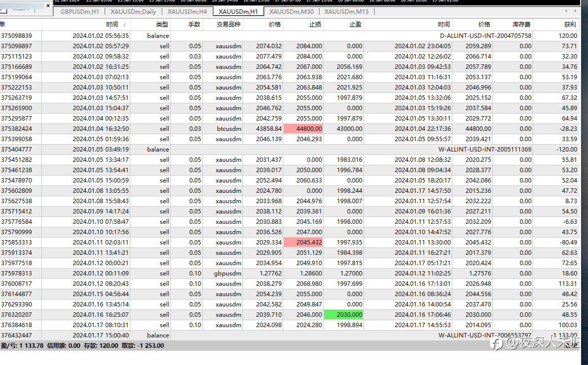Screen dimensions: 588x365
Task: Click the red 44800.00 stop-loss cell
Action: (303, 129)
